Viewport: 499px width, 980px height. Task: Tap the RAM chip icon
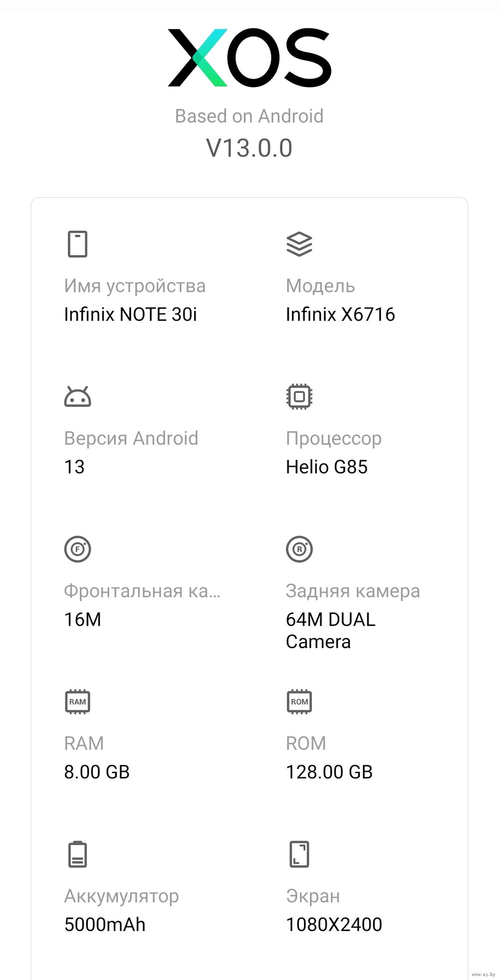point(77,702)
